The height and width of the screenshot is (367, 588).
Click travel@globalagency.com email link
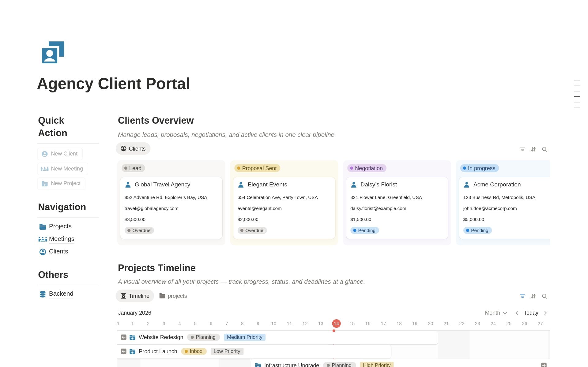pos(151,208)
